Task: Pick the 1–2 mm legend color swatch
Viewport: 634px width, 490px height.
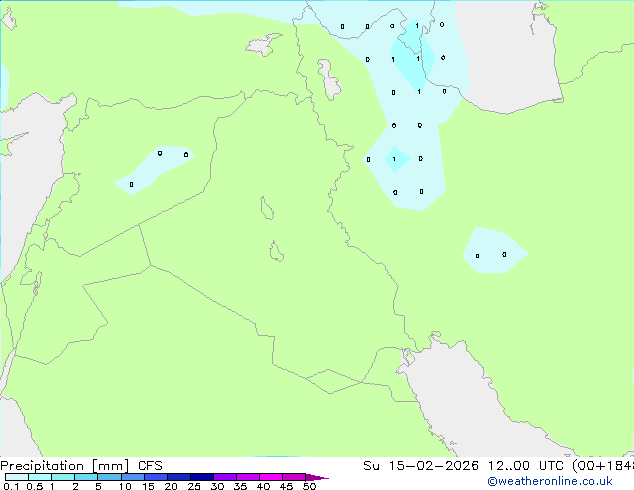Action: tap(63, 477)
